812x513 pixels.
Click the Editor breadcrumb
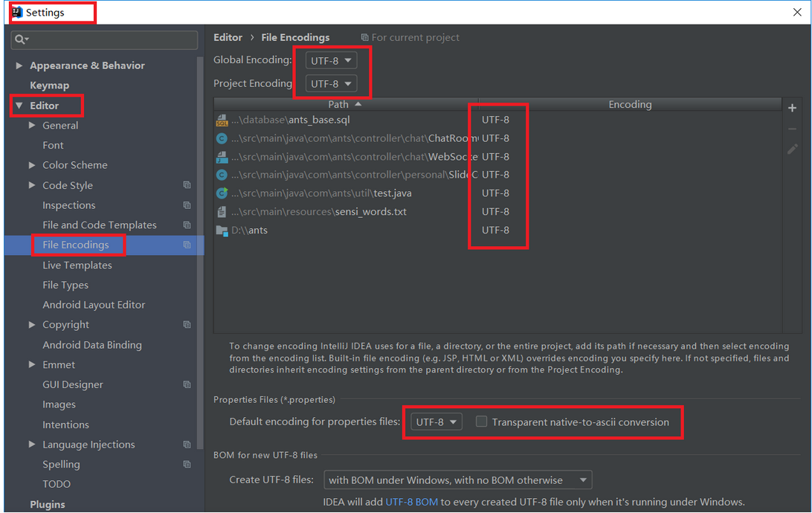click(228, 37)
